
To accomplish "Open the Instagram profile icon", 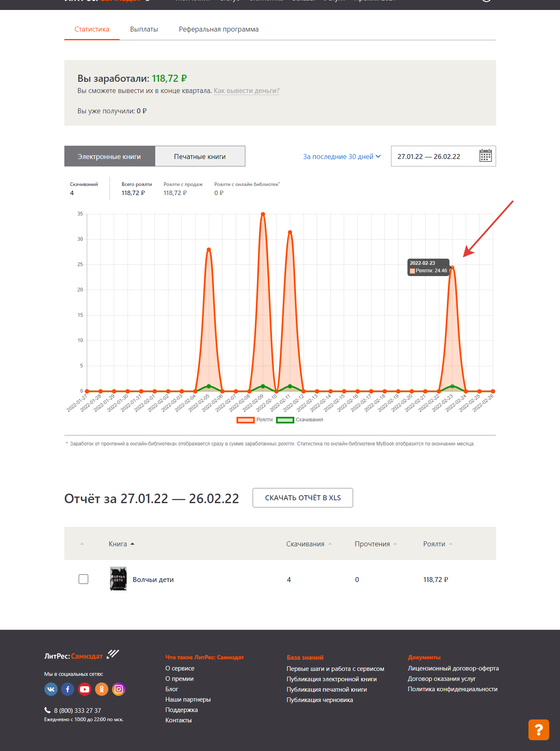I will tap(119, 689).
